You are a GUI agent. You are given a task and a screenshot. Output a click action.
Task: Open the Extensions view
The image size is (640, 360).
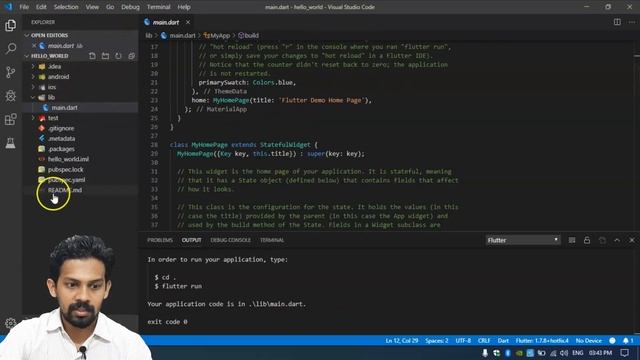tap(11, 119)
